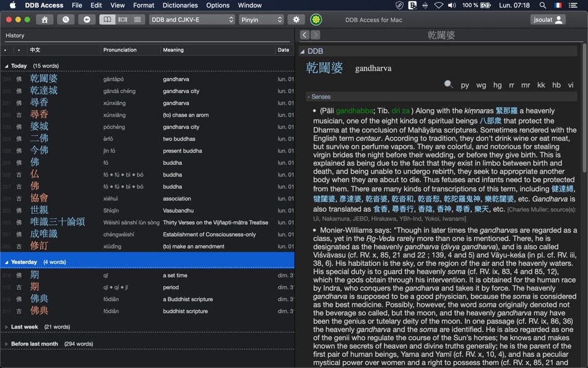
Task: Select the 成唯識 history row
Action: click(148, 234)
